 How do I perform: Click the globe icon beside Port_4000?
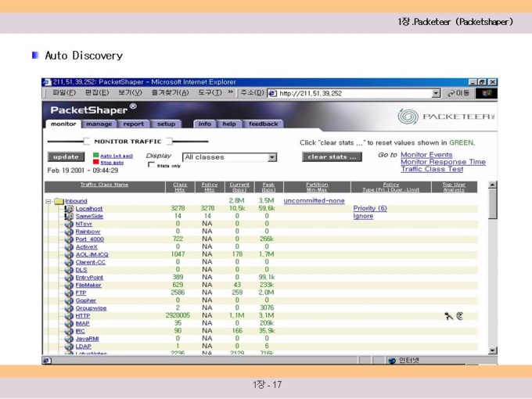(x=69, y=239)
